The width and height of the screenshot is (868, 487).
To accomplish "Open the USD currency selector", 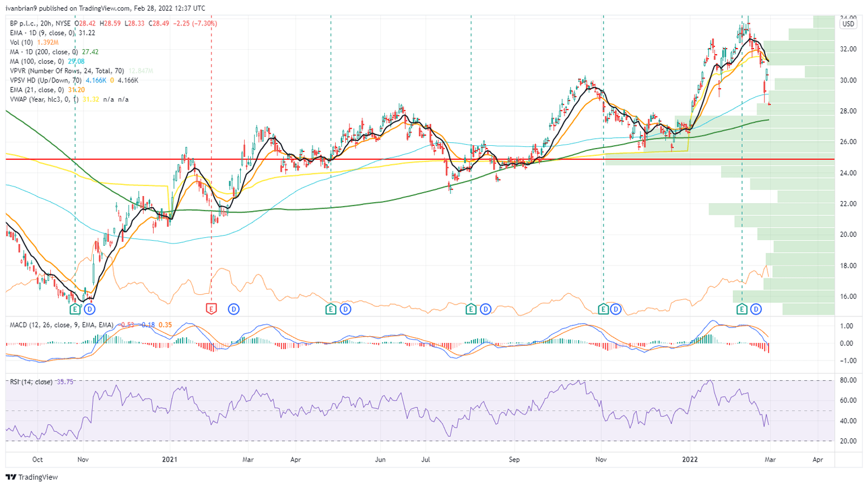I will tap(848, 24).
